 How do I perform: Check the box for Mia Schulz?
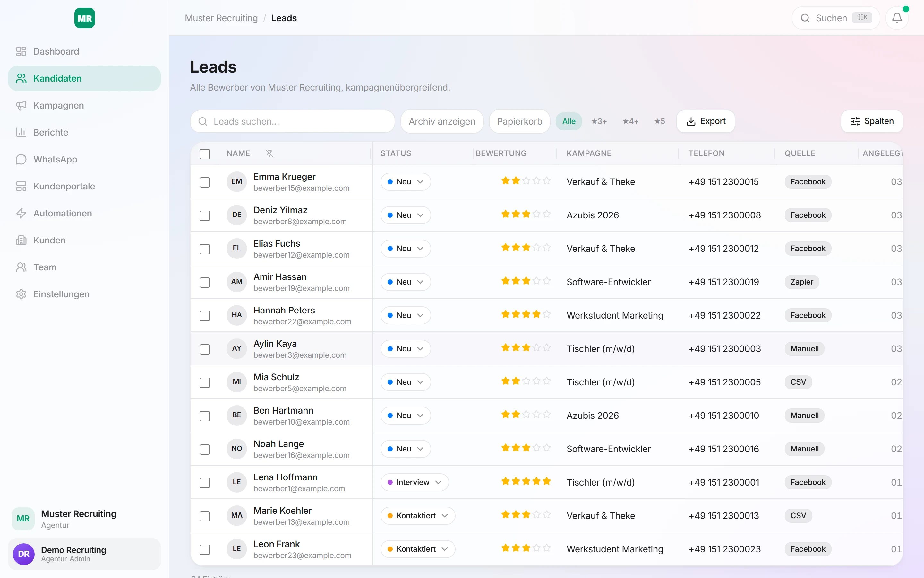205,382
